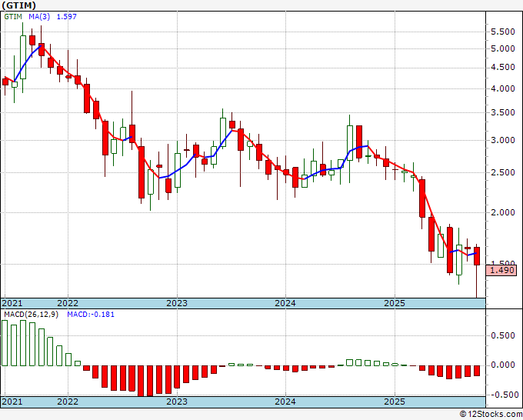Select the 3.500 price axis label
Image resolution: width=523 pixels, height=420 pixels.
coord(503,113)
